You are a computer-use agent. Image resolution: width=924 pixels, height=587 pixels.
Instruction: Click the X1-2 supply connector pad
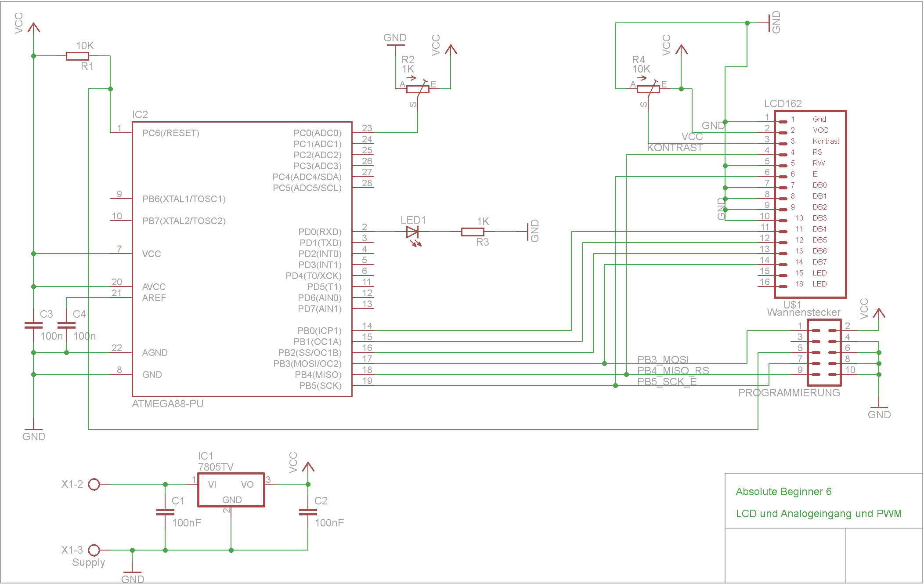[94, 484]
